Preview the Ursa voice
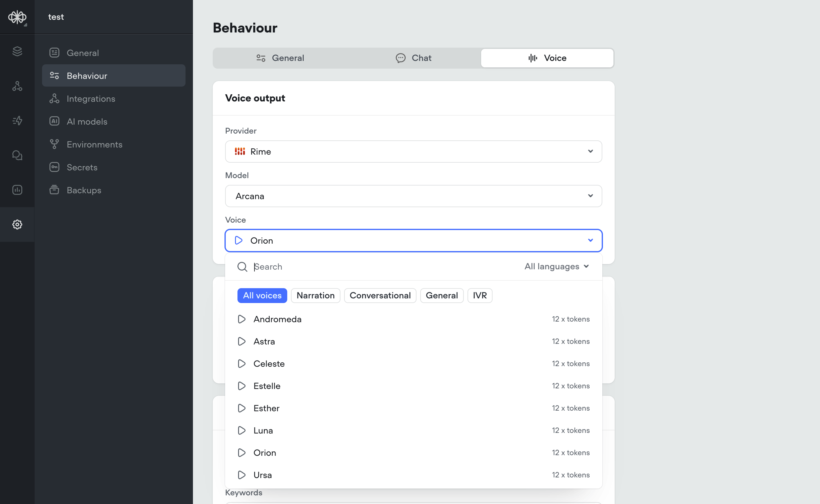The height and width of the screenshot is (504, 820). [241, 475]
